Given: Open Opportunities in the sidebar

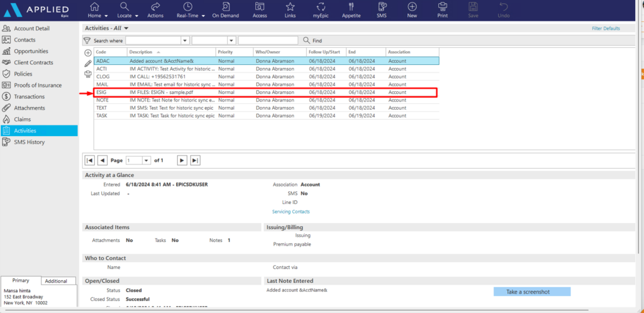Looking at the screenshot, I should (x=31, y=51).
